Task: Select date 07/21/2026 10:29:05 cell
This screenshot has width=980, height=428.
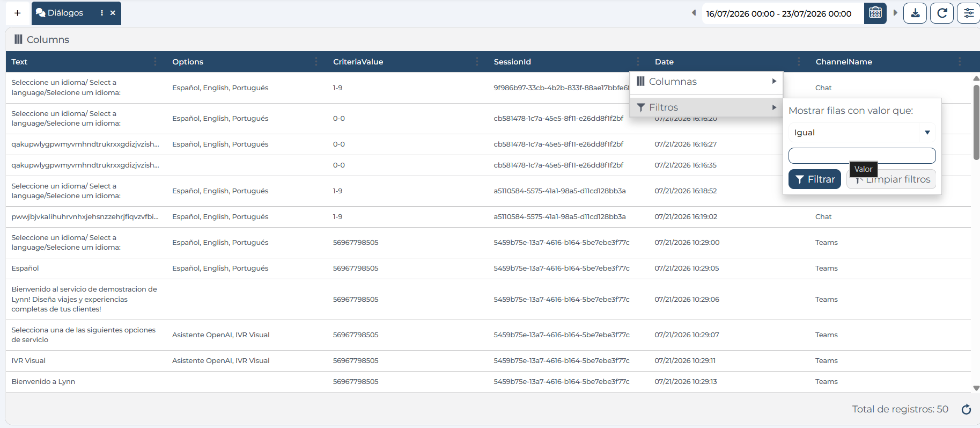Action: [x=687, y=269]
